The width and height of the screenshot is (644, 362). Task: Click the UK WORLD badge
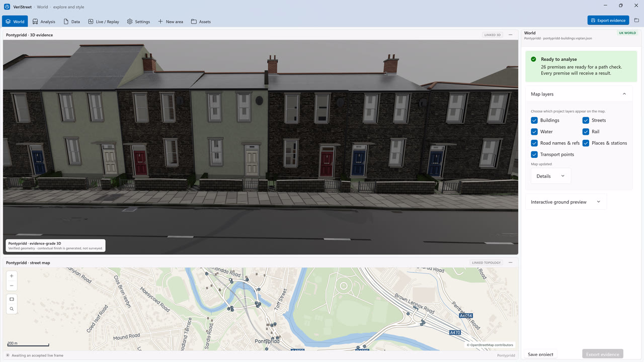point(627,33)
